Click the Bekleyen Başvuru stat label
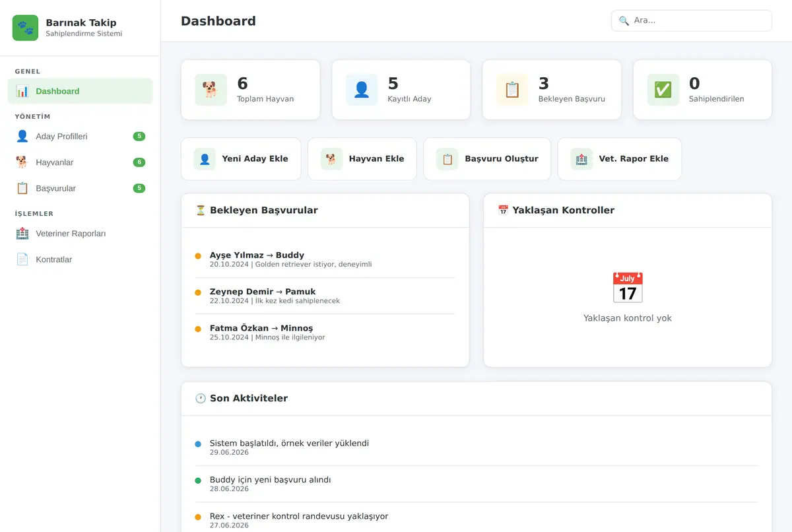This screenshot has width=792, height=532. pyautogui.click(x=572, y=99)
